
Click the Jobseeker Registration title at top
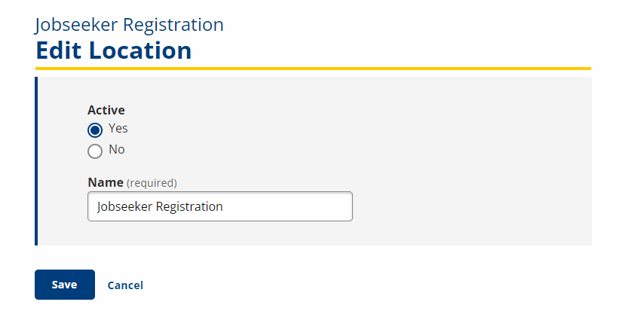point(129,25)
